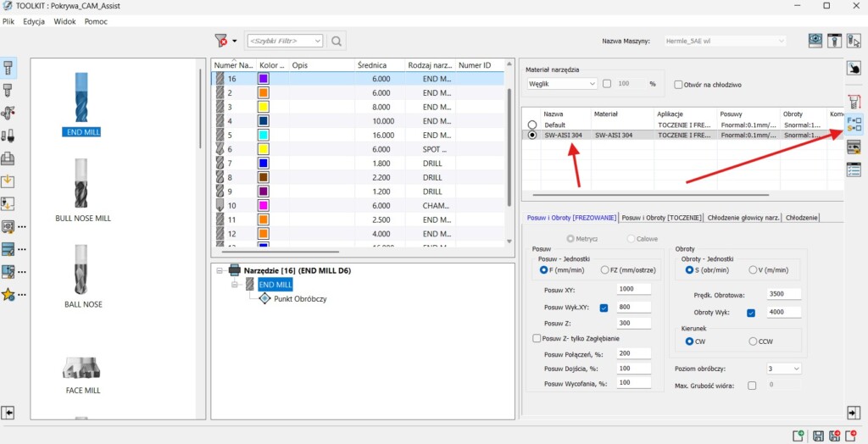
Task: Choose the FZ (mm/ostrze) feed unit option
Action: (604, 269)
